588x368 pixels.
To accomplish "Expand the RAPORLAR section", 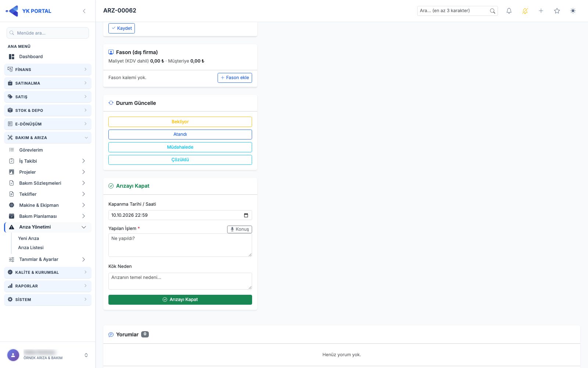I will pyautogui.click(x=48, y=286).
